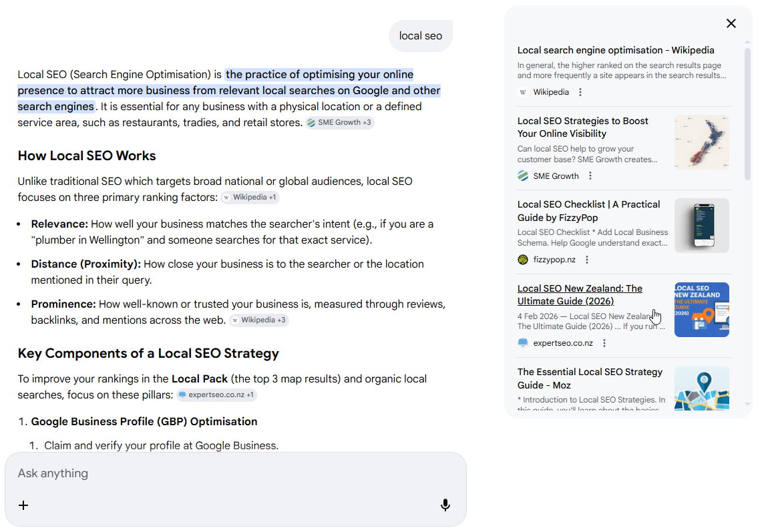
Task: Open more options for Wikipedia source
Action: (580, 92)
